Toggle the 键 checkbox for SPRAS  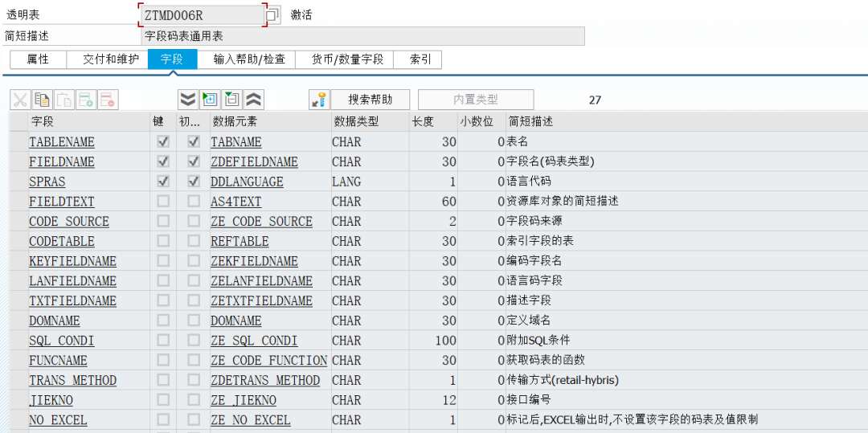coord(162,182)
